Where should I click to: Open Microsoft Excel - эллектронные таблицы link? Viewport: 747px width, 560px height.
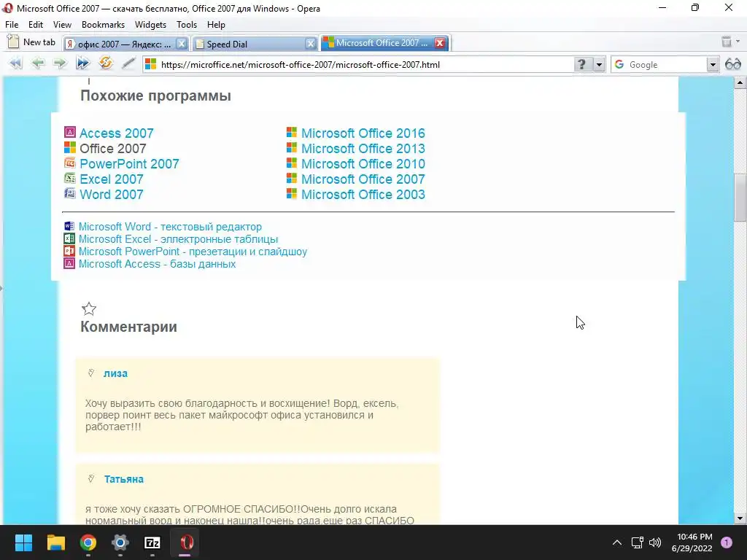tap(178, 239)
